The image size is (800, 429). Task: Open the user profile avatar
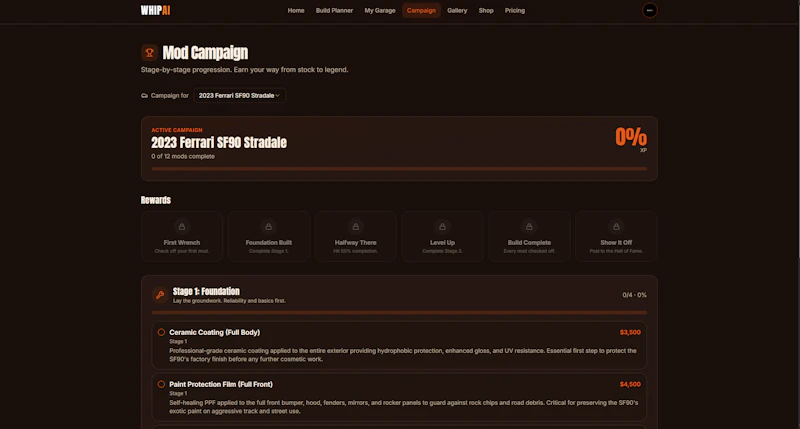649,10
